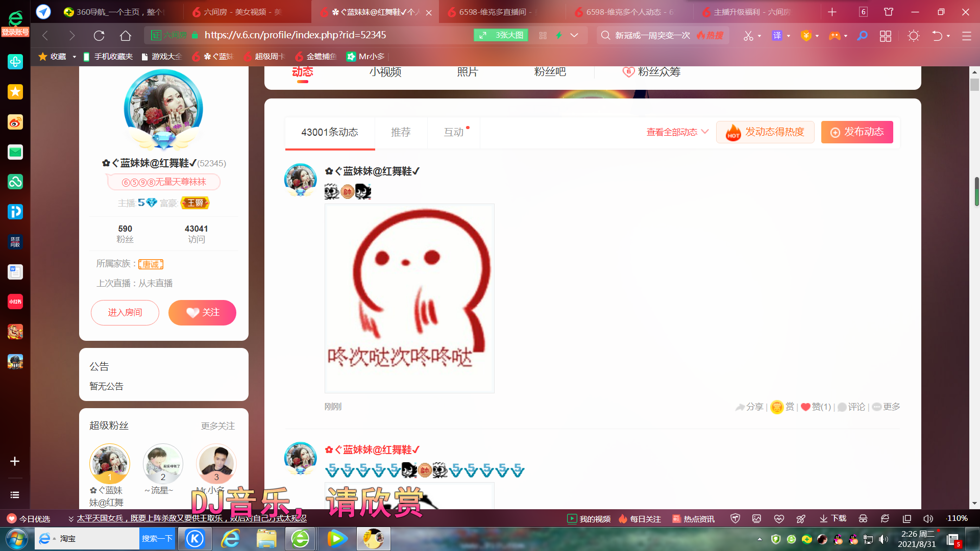This screenshot has height=551, width=980.
Task: Click 赞(1) like on first post
Action: click(816, 407)
